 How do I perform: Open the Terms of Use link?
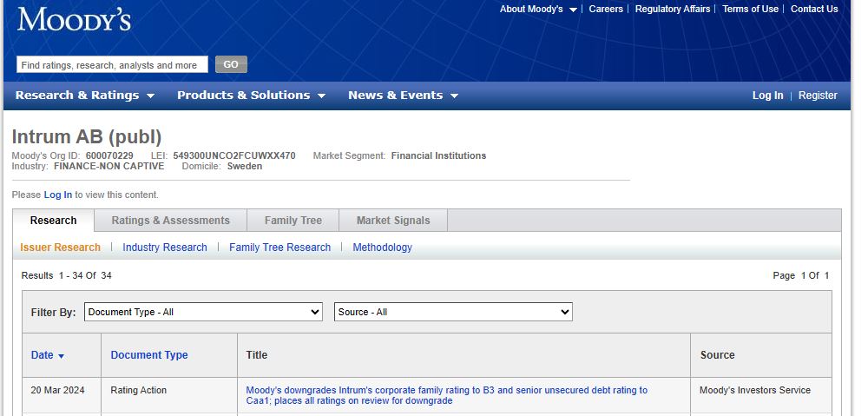(750, 9)
